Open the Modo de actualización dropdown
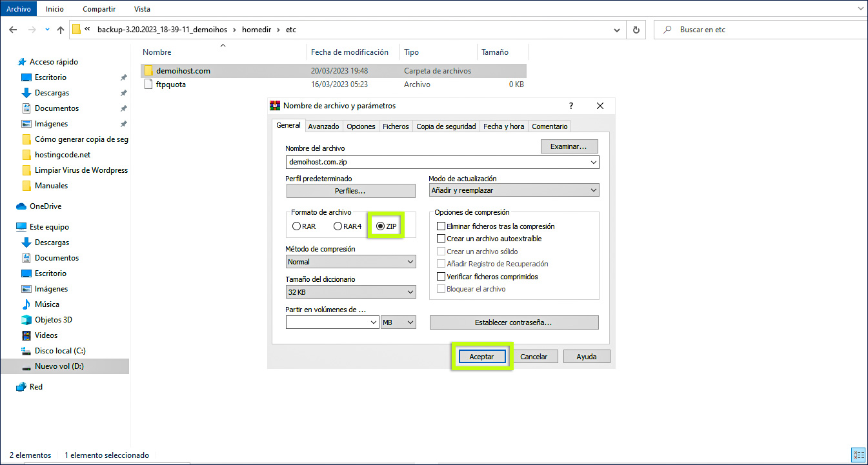The height and width of the screenshot is (465, 868). pyautogui.click(x=514, y=190)
